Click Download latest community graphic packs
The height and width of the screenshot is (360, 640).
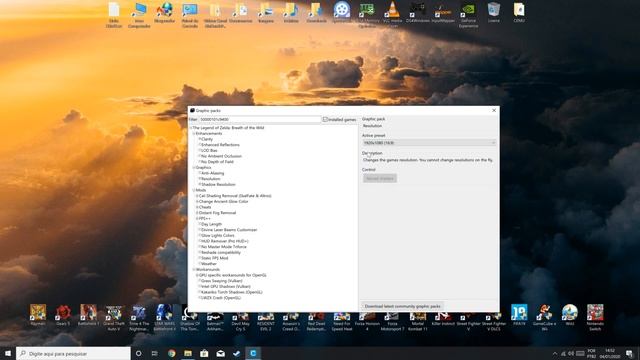pyautogui.click(x=402, y=306)
